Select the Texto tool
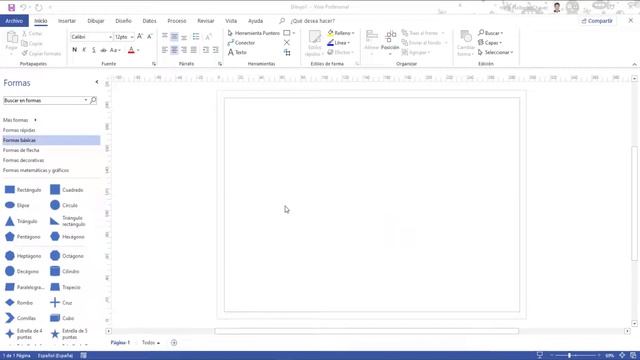 click(x=237, y=52)
